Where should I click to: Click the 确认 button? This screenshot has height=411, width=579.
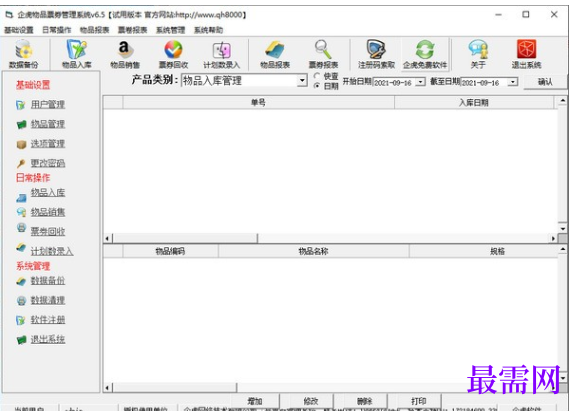pos(545,82)
